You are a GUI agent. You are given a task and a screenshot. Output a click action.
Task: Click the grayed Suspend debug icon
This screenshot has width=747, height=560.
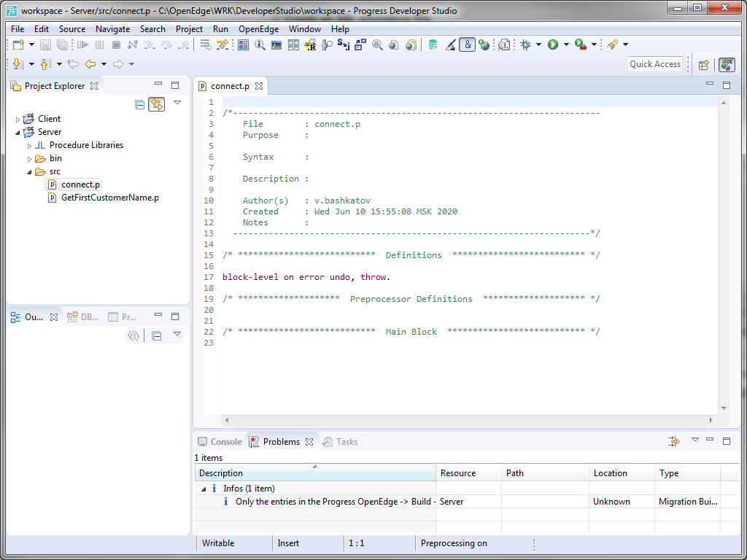tap(99, 44)
